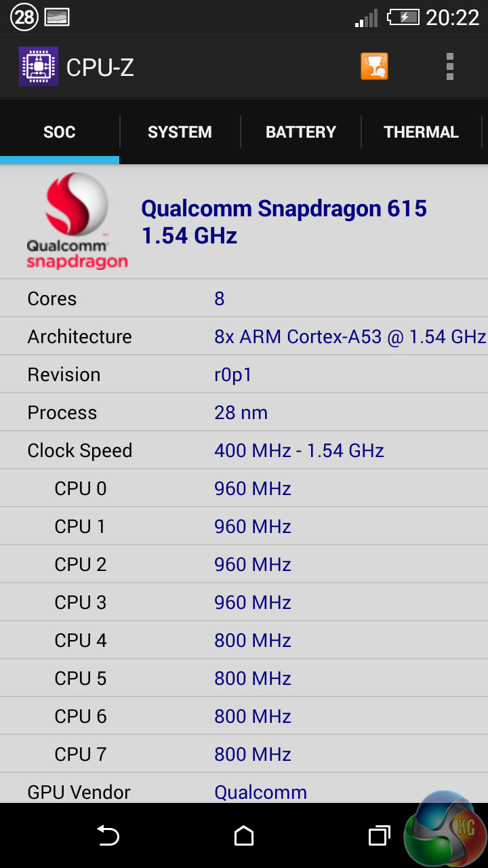488x868 pixels.
Task: Tap the CPU-Z app chip icon
Action: pos(38,66)
